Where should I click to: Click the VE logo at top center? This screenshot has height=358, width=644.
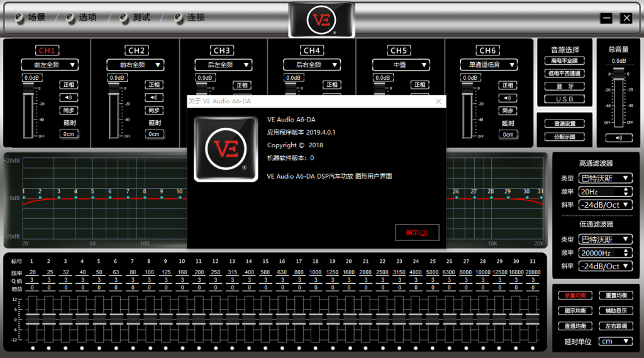click(321, 20)
